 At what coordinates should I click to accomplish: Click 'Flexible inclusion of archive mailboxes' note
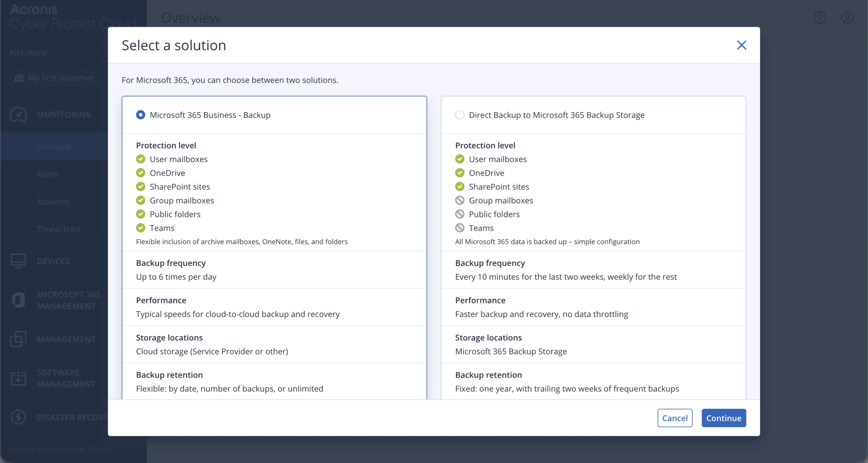point(242,242)
